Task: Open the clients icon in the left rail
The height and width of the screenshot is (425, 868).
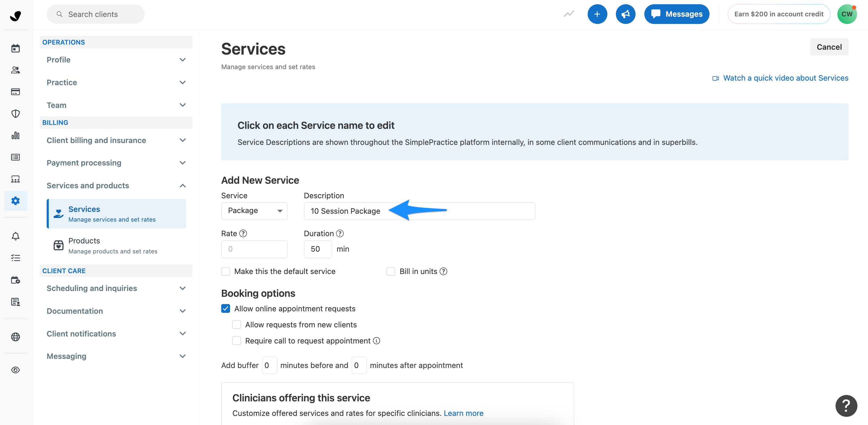Action: (x=15, y=70)
